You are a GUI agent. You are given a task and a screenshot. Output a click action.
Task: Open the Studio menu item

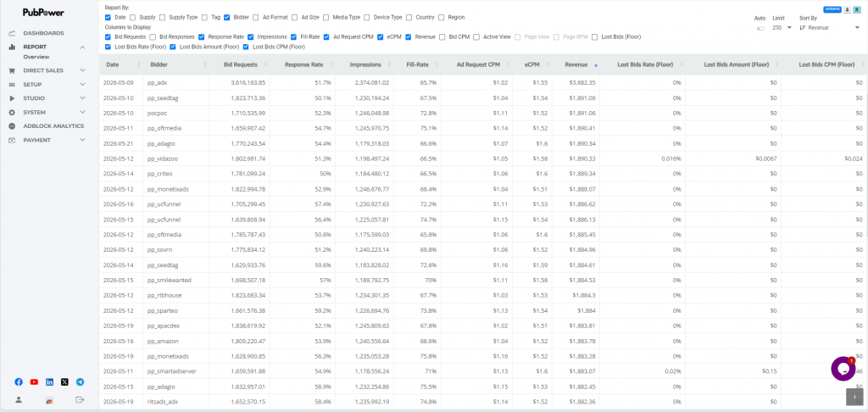[x=34, y=98]
